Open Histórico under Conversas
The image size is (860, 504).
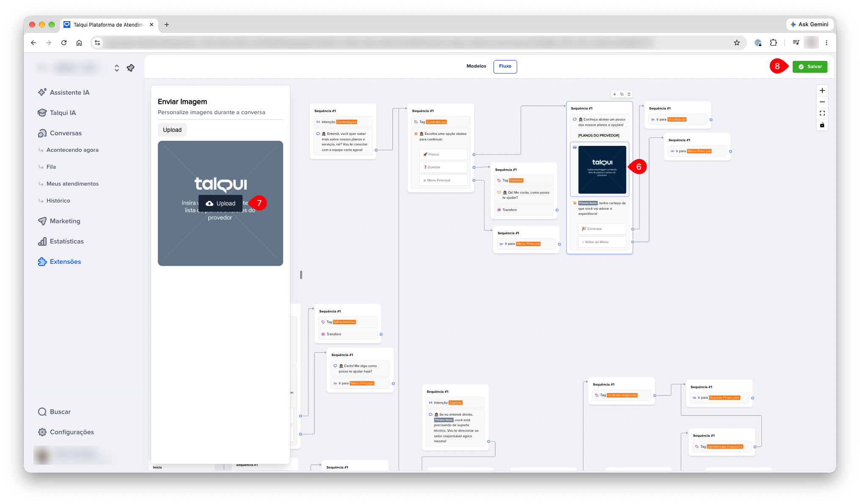[58, 200]
